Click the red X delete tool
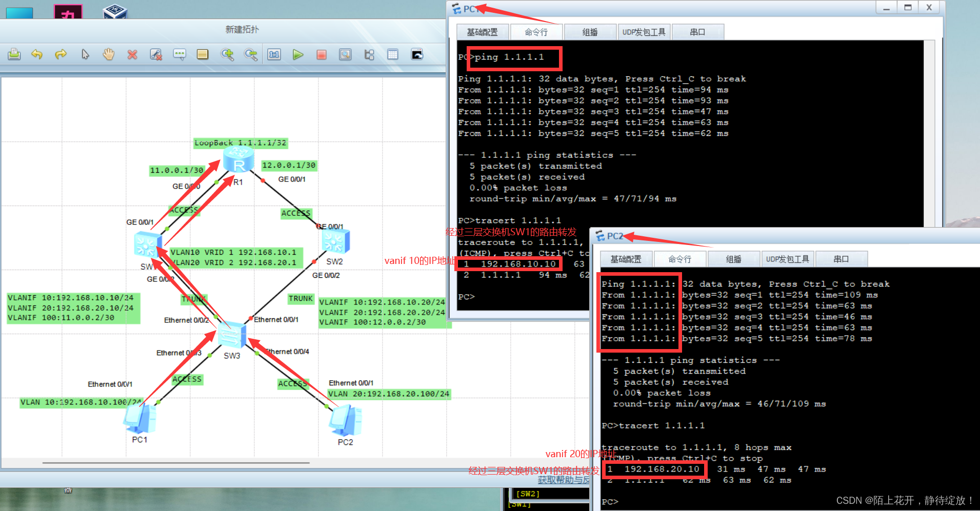The image size is (980, 511). pyautogui.click(x=132, y=54)
